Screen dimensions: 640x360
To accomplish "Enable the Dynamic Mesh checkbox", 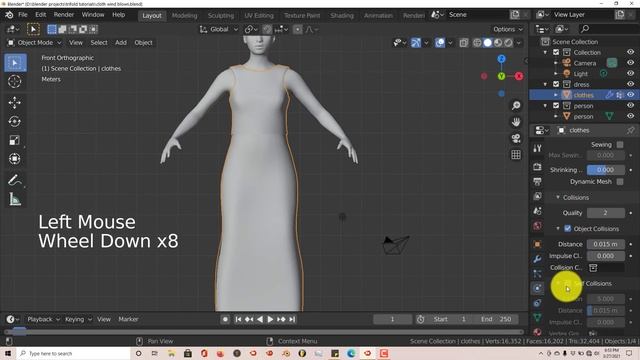I will coord(620,182).
